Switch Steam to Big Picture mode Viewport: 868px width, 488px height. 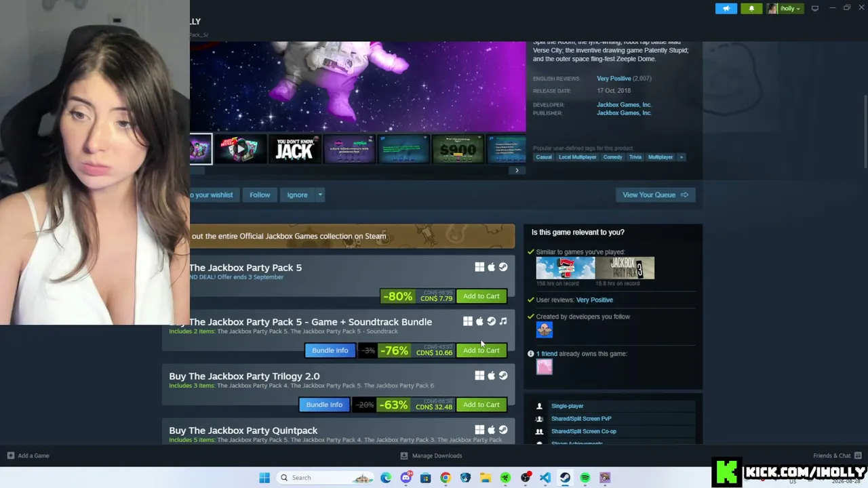coord(815,8)
